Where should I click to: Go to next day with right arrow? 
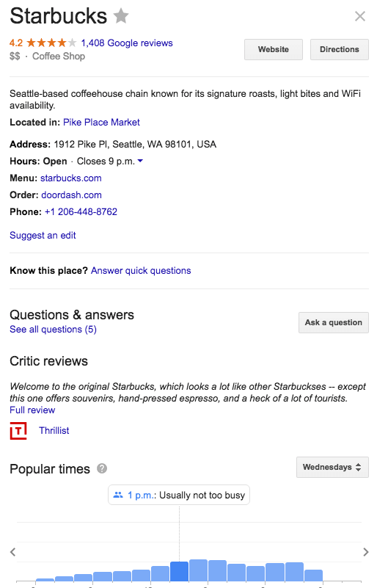(366, 551)
